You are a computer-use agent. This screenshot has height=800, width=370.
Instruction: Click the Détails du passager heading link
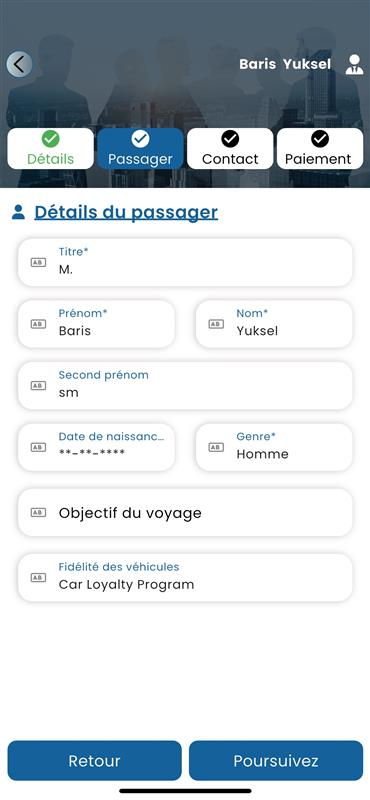tap(126, 212)
